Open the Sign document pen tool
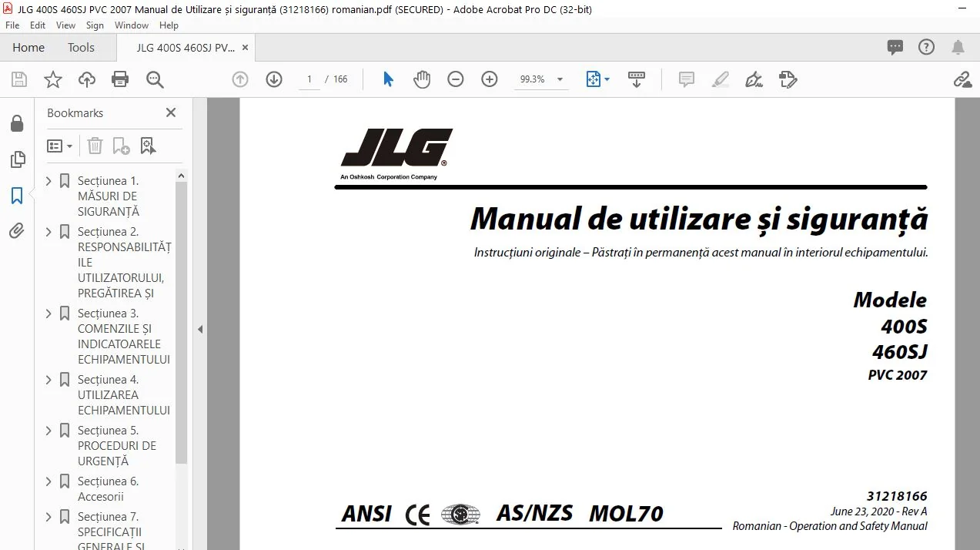 click(x=754, y=79)
